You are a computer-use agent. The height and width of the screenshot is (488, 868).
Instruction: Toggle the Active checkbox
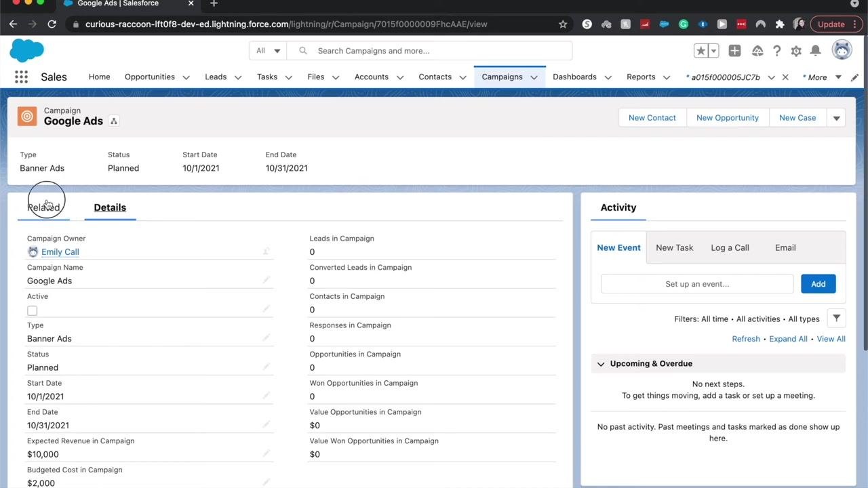(32, 310)
